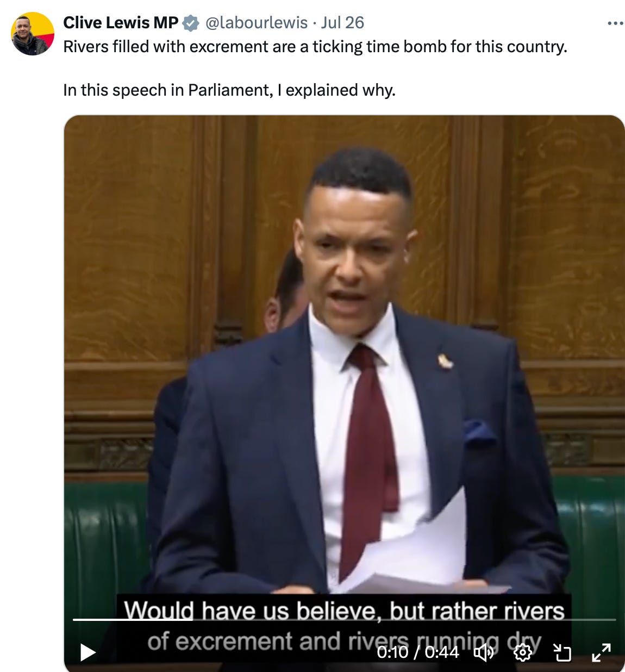
Task: Click the display name Clive Lewis MP
Action: pyautogui.click(x=121, y=23)
